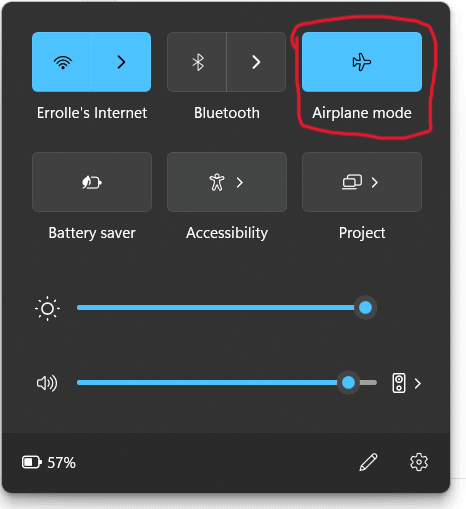Open battery settings from battery icon
The image size is (466, 509).
tap(32, 462)
